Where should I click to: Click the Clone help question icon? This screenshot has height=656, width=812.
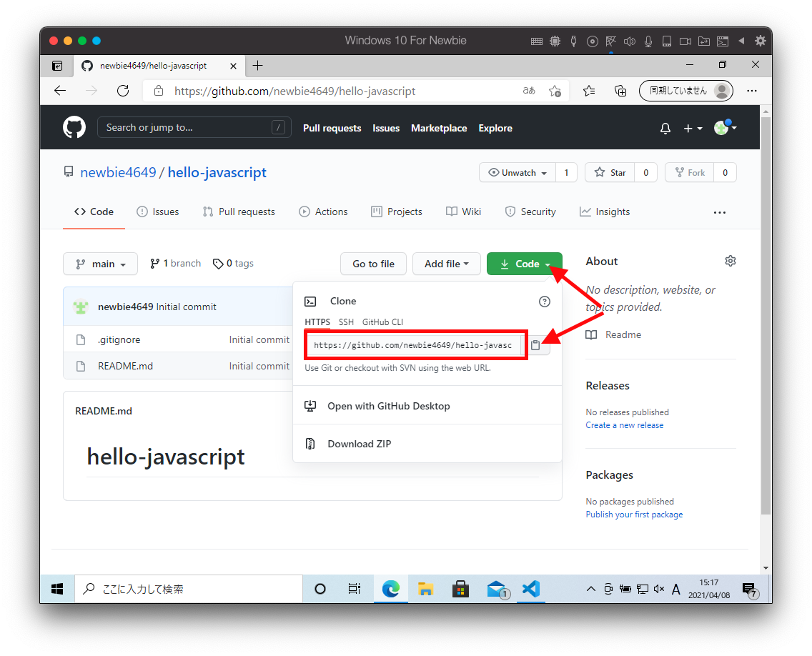click(544, 302)
